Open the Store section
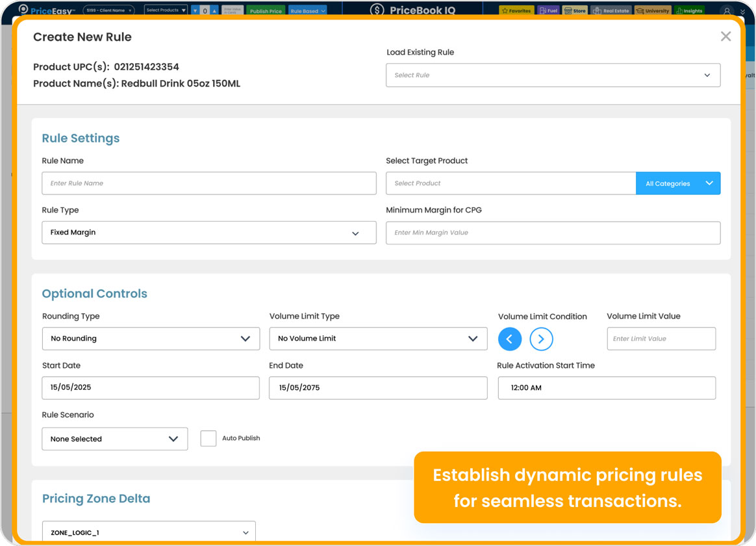756x546 pixels. pos(574,10)
